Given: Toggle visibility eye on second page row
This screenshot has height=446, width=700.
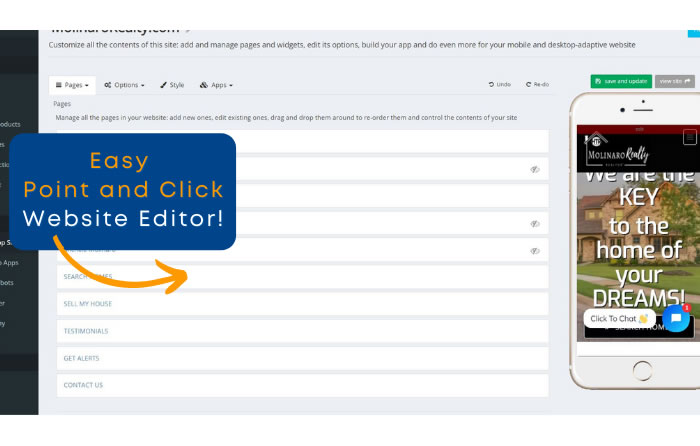Looking at the screenshot, I should 535,169.
